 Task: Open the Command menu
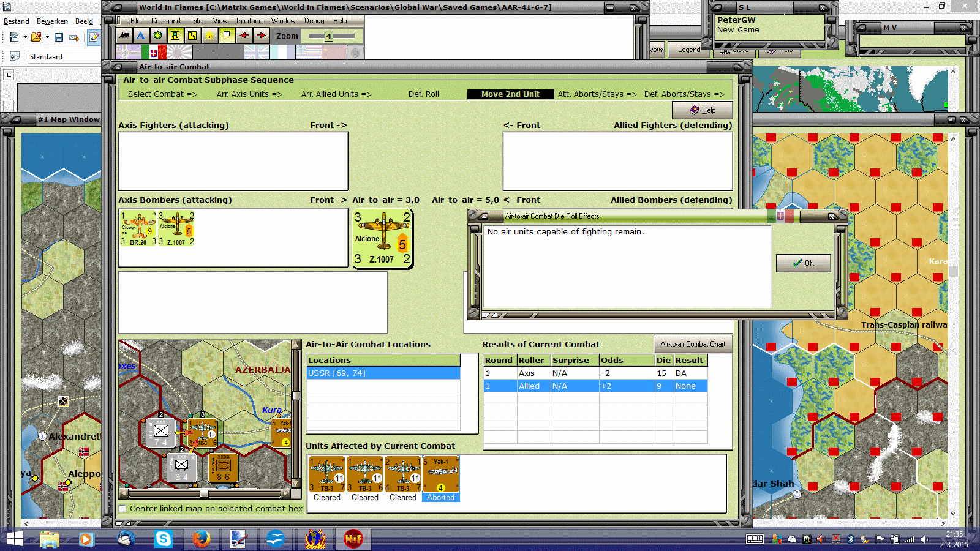coord(165,21)
